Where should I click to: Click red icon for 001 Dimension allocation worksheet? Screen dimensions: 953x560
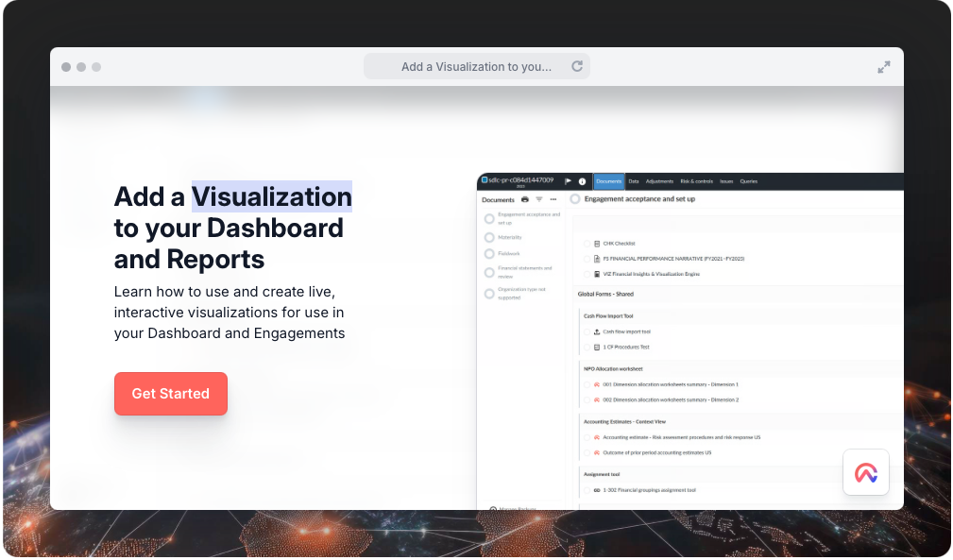point(597,384)
